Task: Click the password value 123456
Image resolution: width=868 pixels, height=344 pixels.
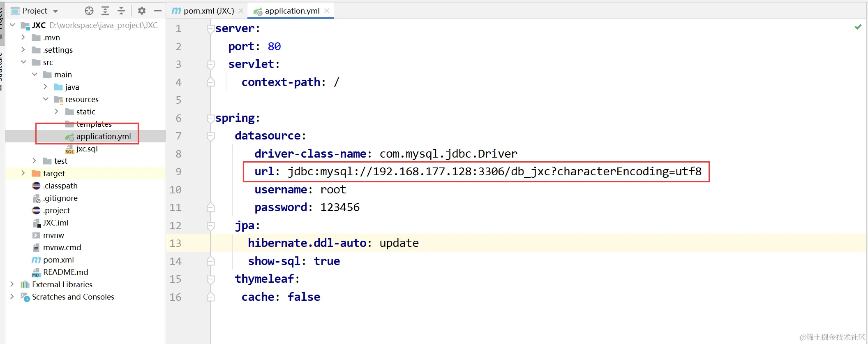Action: click(340, 207)
